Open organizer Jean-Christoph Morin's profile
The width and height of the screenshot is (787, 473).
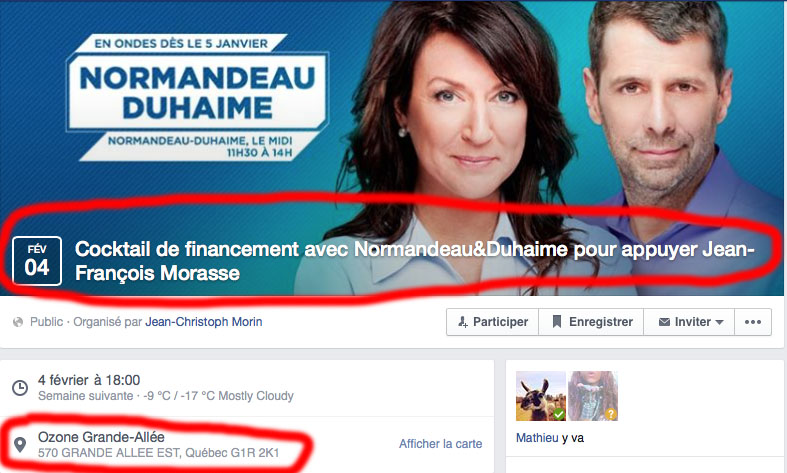click(204, 322)
